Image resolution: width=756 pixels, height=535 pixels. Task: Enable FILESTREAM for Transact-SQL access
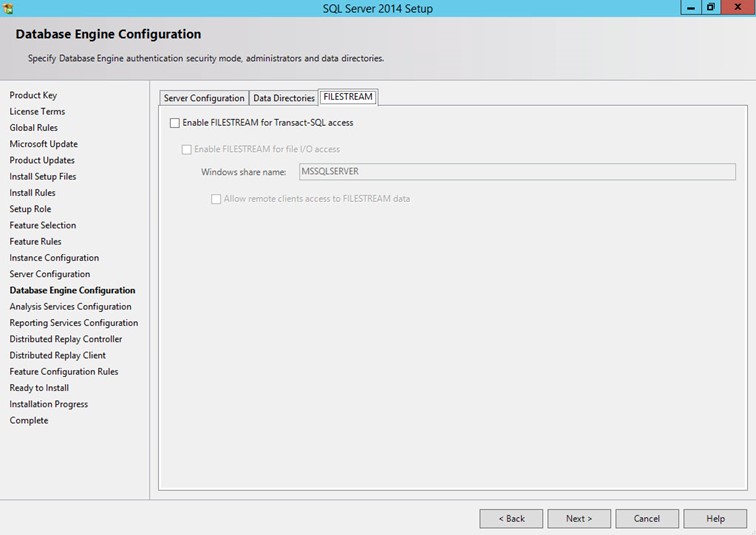[x=175, y=123]
